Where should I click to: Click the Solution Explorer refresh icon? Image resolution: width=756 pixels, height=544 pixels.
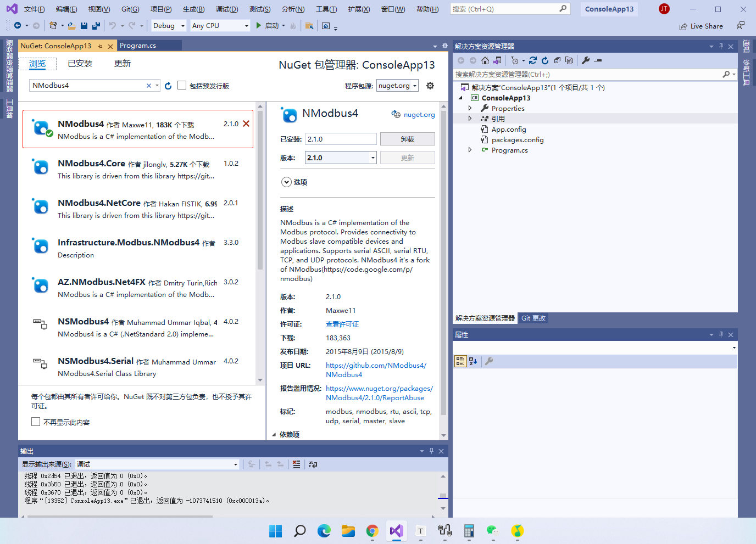pyautogui.click(x=545, y=60)
